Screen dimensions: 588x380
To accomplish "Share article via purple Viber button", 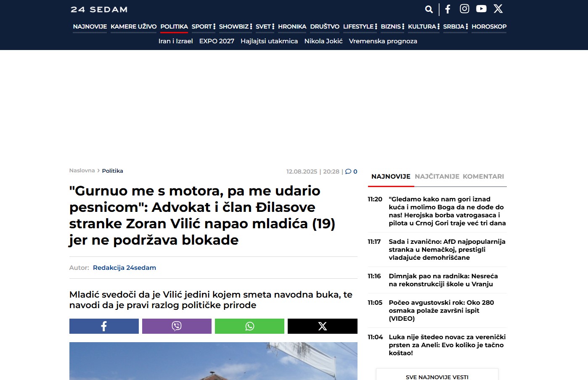I will [177, 326].
